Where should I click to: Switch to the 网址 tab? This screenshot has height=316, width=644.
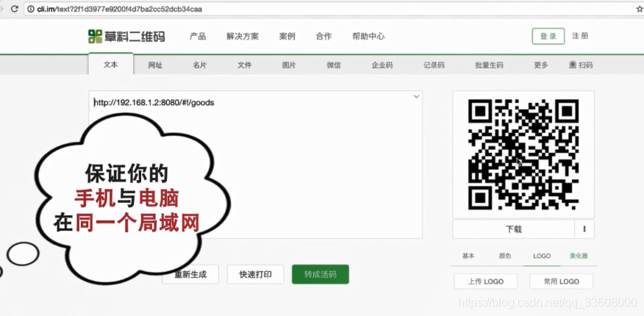[x=155, y=65]
